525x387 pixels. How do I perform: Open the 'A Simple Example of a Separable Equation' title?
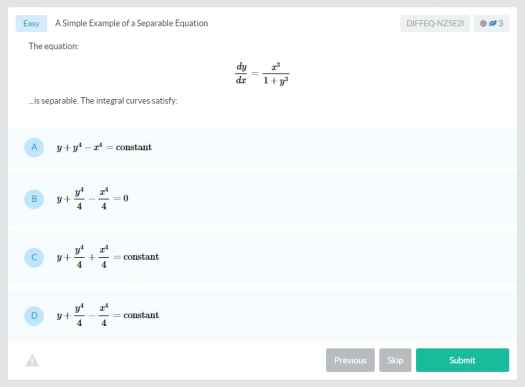132,23
